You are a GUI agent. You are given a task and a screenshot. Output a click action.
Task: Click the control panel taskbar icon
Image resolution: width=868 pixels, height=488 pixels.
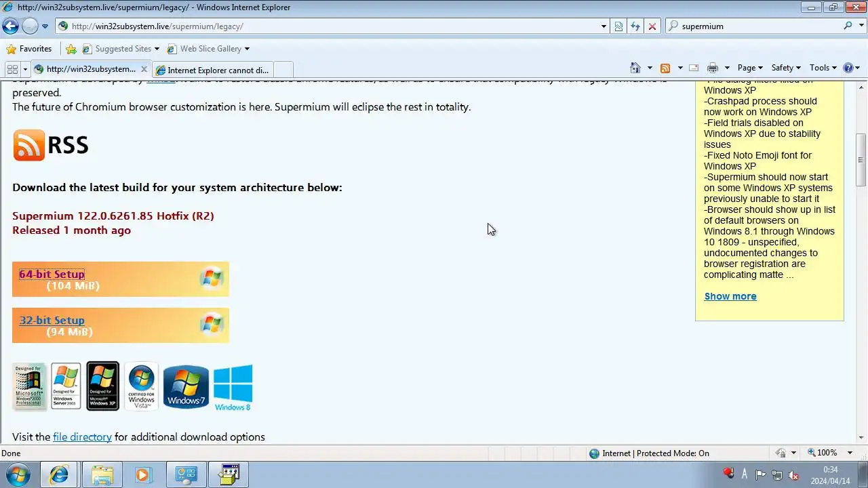[x=186, y=475]
